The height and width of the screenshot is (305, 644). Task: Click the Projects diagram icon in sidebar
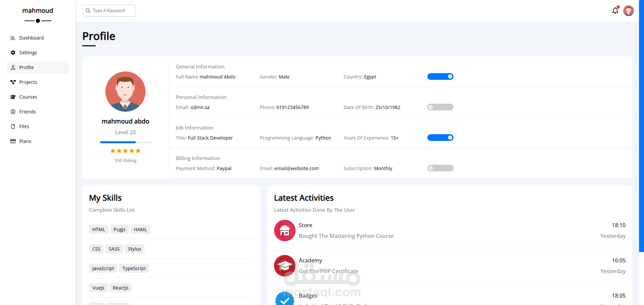[x=13, y=82]
